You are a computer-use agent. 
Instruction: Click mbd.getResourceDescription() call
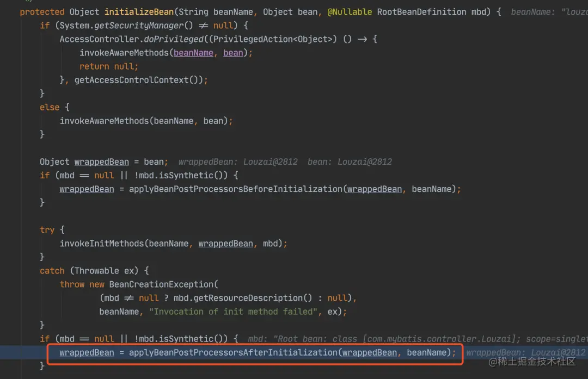tap(243, 298)
